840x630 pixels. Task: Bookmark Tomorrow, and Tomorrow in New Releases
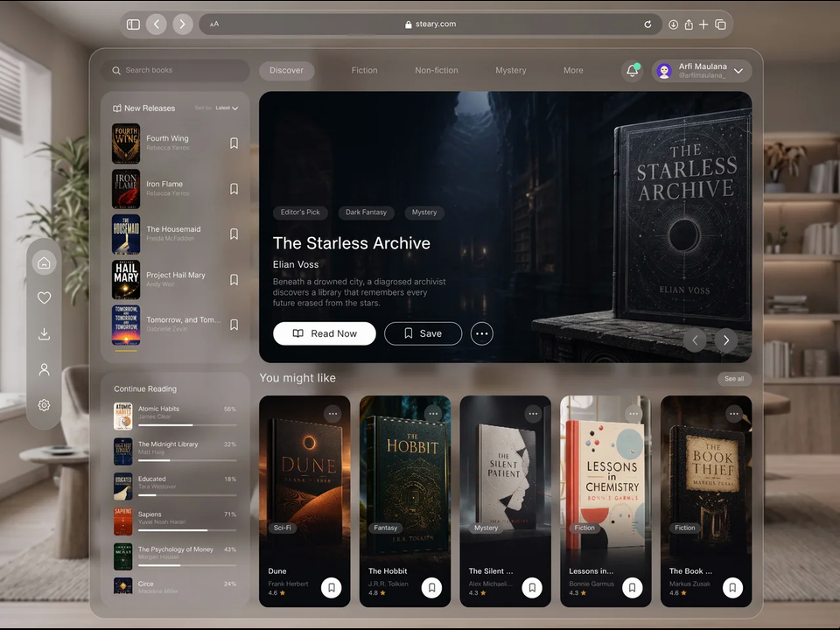234,324
